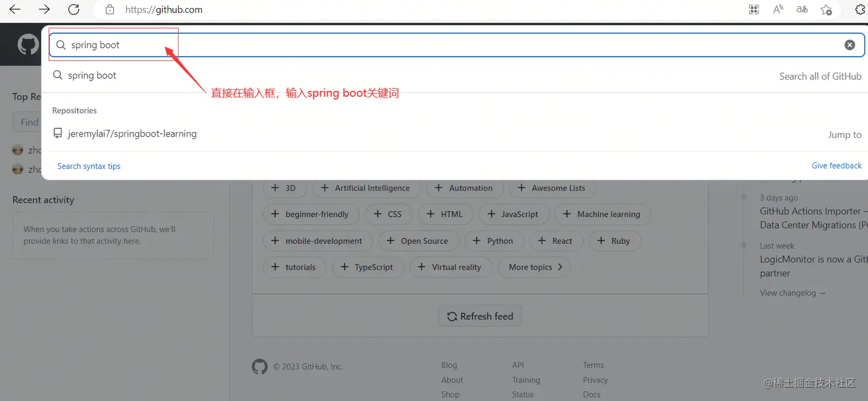This screenshot has width=868, height=401.
Task: Add the Open Source topic
Action: 418,241
